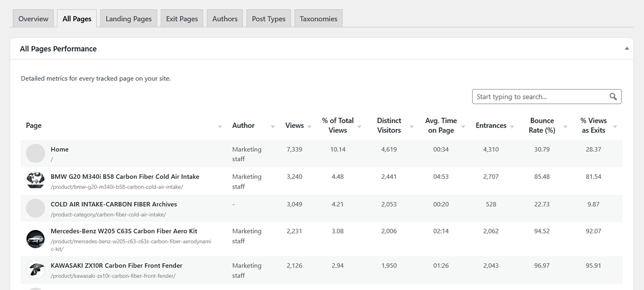Sort by Avg. Time on Page arrow
The height and width of the screenshot is (290, 644).
coord(463,127)
